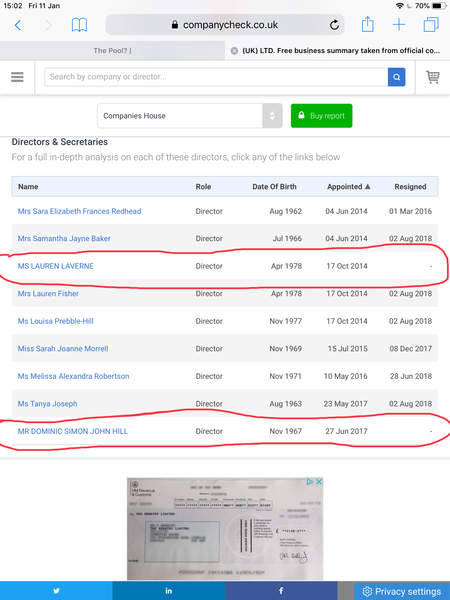The height and width of the screenshot is (600, 450).
Task: Add a new Safari tab with the plus icon
Action: [399, 25]
